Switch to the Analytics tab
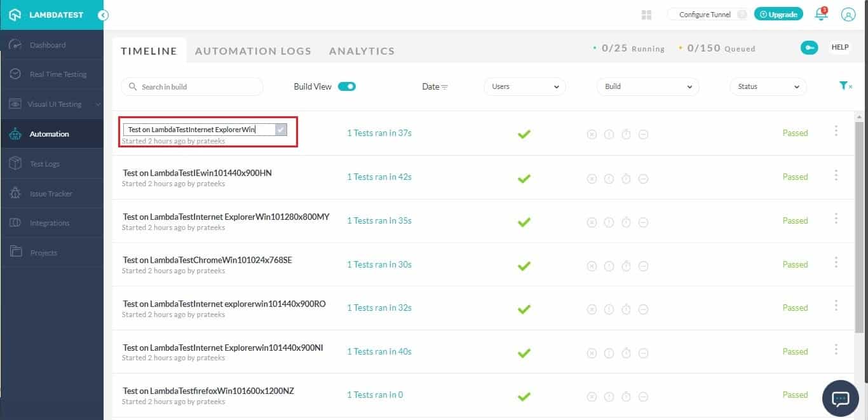868x420 pixels. pos(362,51)
